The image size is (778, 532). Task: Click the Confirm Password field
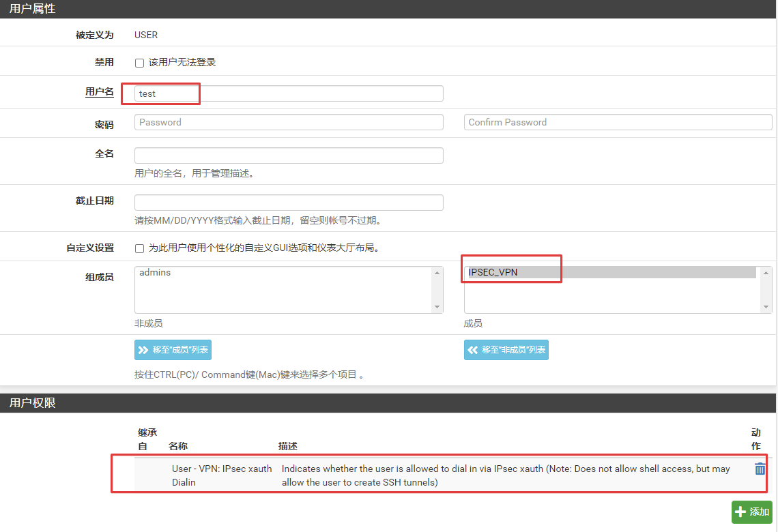618,122
